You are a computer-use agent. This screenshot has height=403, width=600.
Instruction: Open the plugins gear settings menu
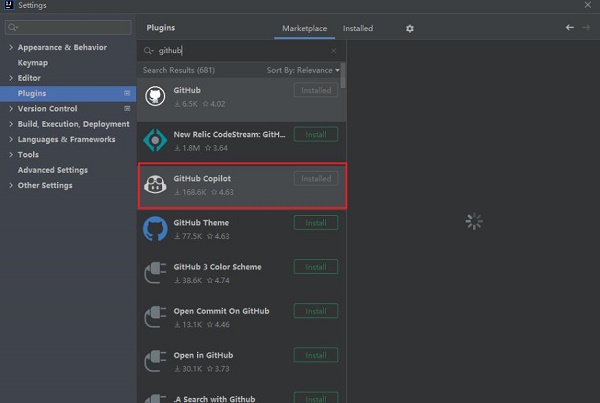pos(410,29)
